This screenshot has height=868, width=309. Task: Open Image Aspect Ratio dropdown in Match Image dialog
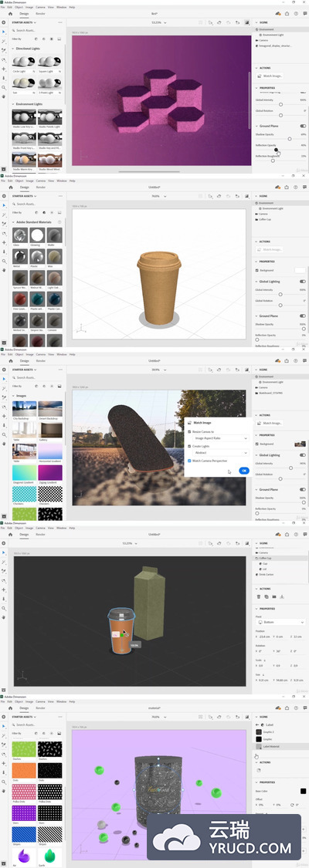click(x=220, y=438)
